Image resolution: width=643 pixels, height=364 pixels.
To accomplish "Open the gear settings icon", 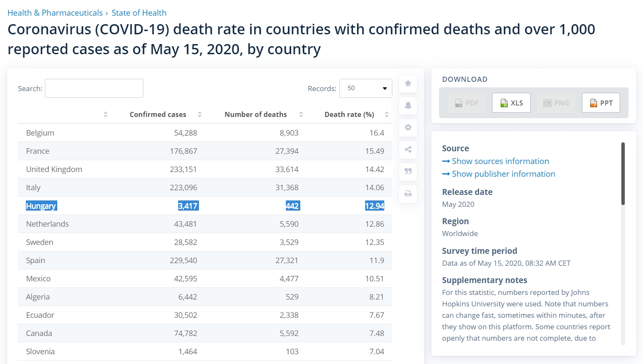I will pyautogui.click(x=408, y=128).
